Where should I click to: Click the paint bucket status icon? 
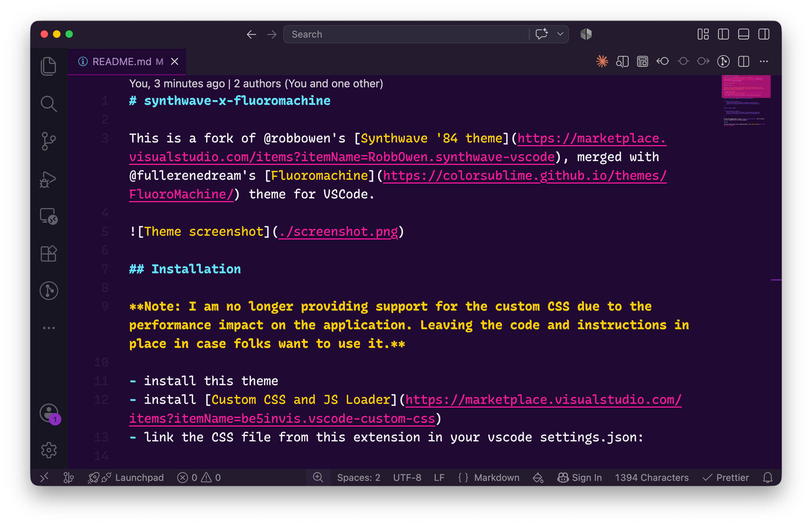[x=538, y=478]
